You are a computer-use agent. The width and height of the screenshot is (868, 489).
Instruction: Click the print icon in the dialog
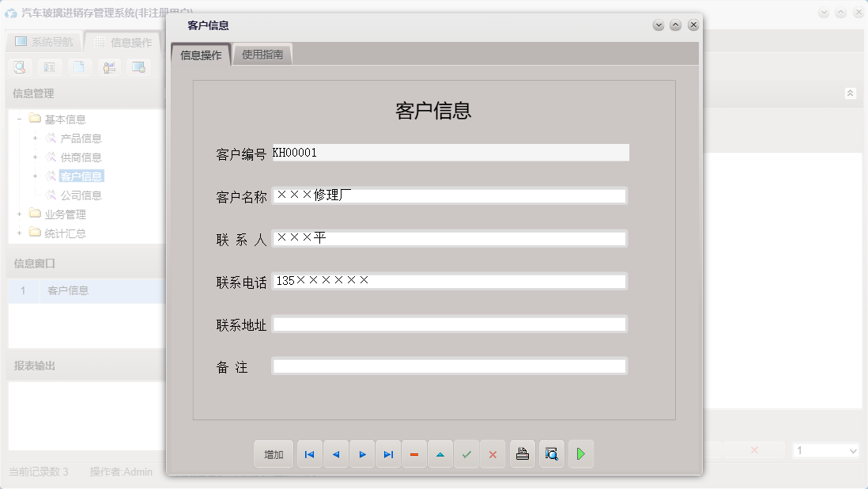[522, 453]
